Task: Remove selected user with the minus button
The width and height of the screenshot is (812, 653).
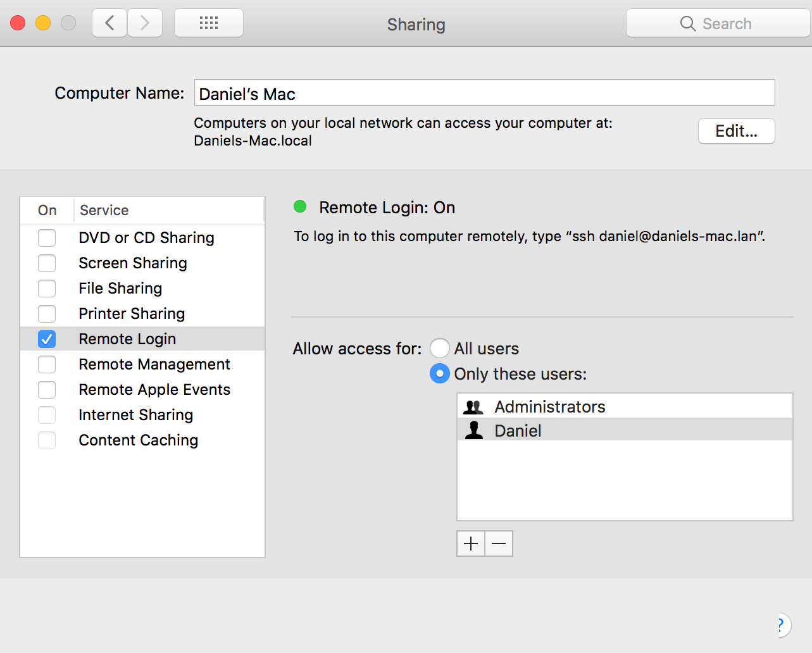Action: coord(499,544)
